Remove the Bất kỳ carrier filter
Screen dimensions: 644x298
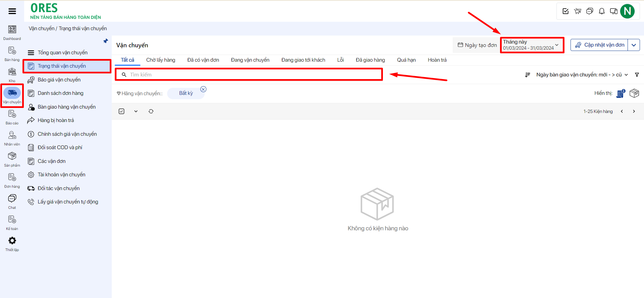tap(203, 89)
